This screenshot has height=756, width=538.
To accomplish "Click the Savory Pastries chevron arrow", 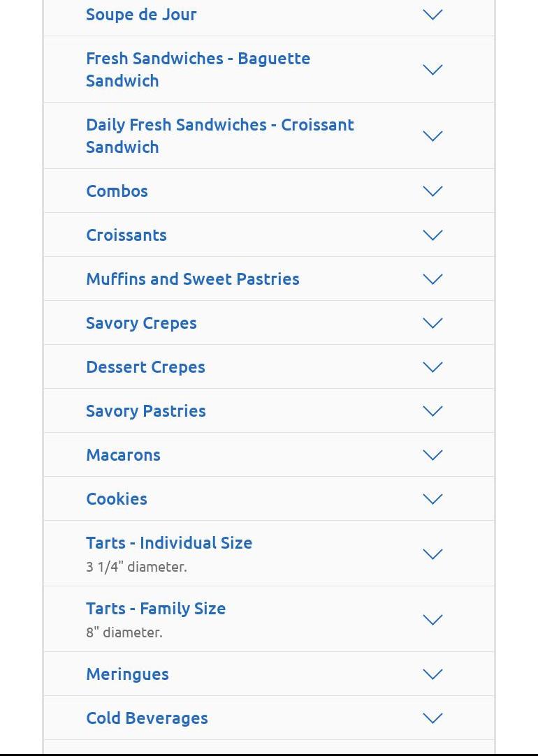I will point(433,411).
